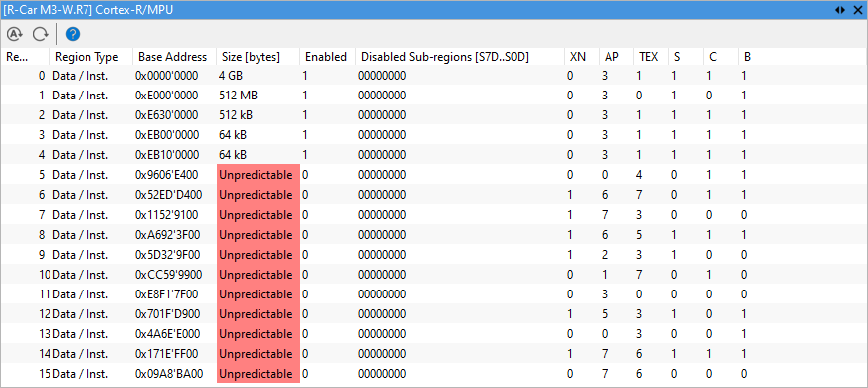Click the panel title R-Car M3-W.R7 Cortex-R/MPU

click(x=88, y=10)
